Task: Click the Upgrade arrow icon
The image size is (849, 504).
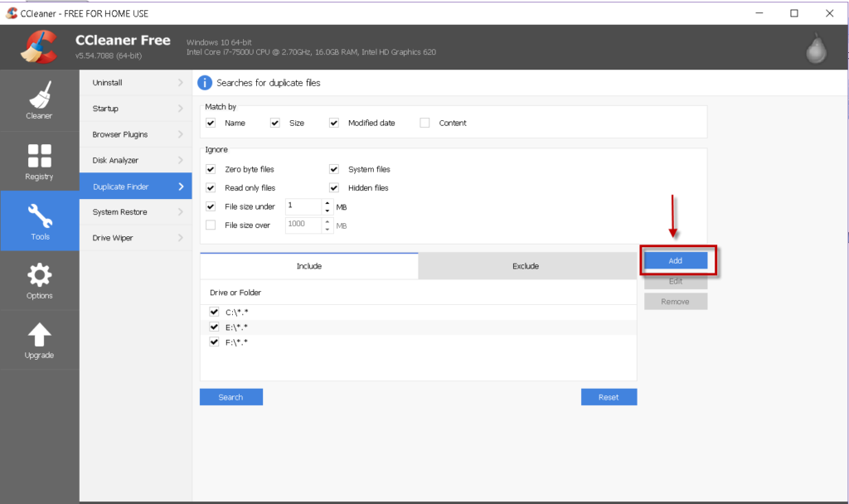Action: point(40,335)
